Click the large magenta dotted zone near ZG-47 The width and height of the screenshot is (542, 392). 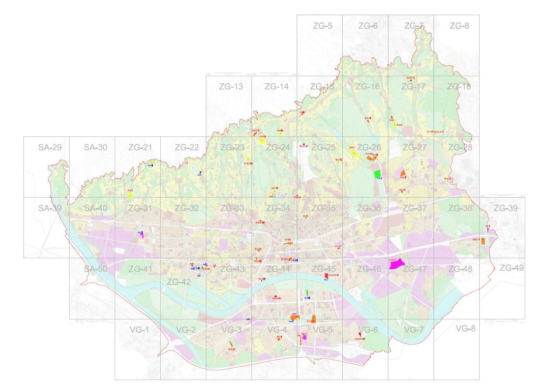click(397, 264)
